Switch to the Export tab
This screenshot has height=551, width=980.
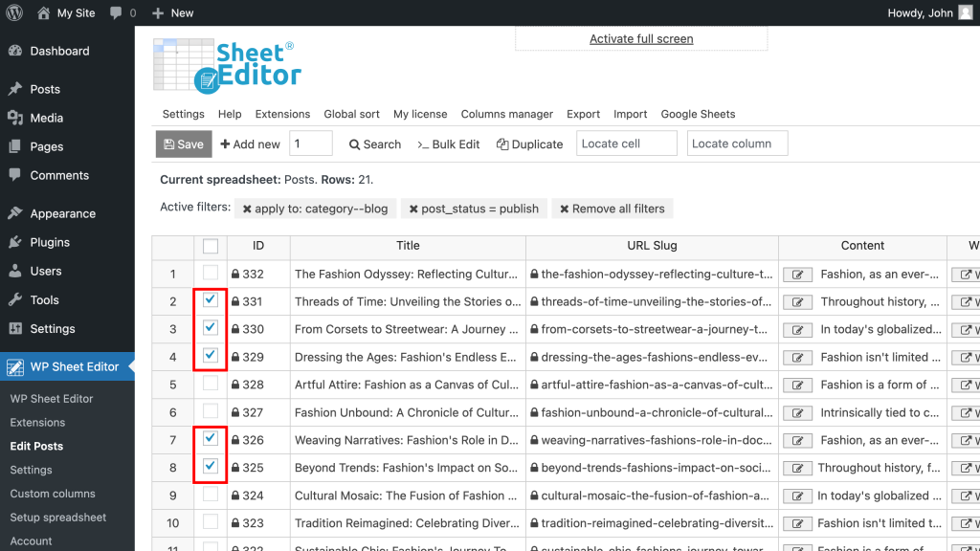pyautogui.click(x=583, y=114)
